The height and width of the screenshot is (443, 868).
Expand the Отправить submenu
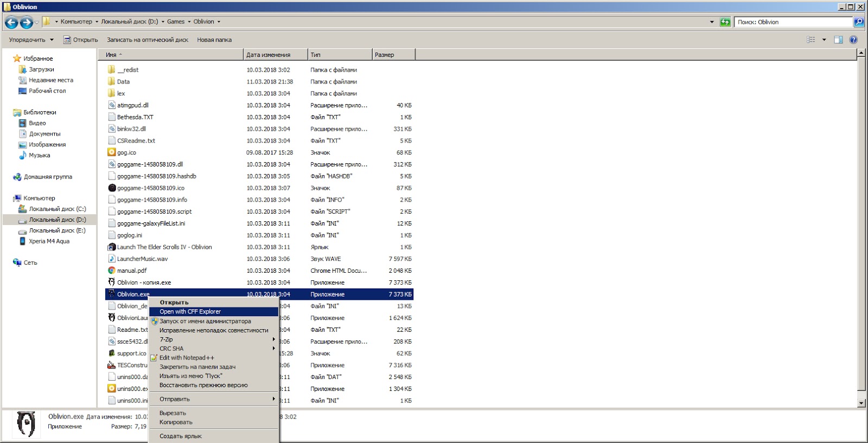[213, 399]
